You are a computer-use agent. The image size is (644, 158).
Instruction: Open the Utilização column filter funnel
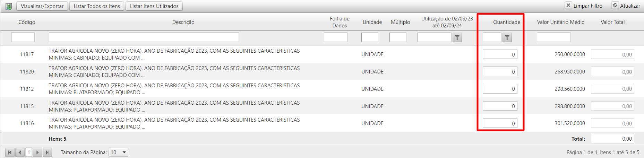pos(457,37)
